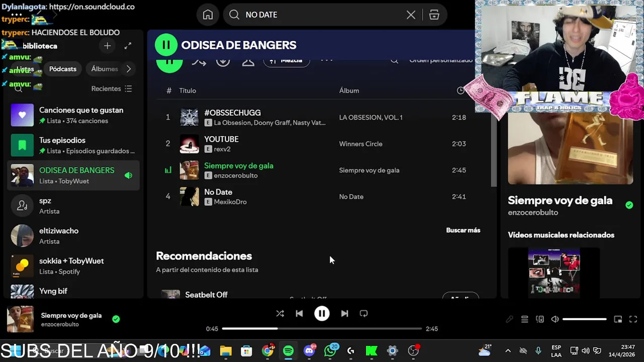Open the MexikoDro artist link

tap(230, 202)
